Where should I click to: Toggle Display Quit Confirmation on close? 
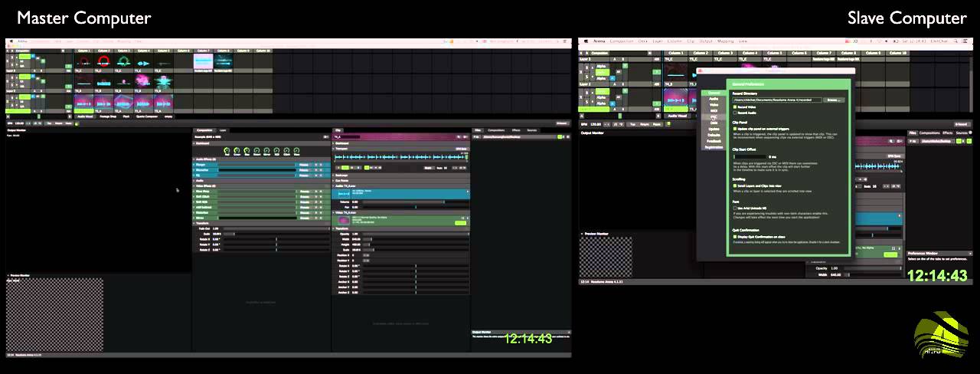click(x=734, y=237)
